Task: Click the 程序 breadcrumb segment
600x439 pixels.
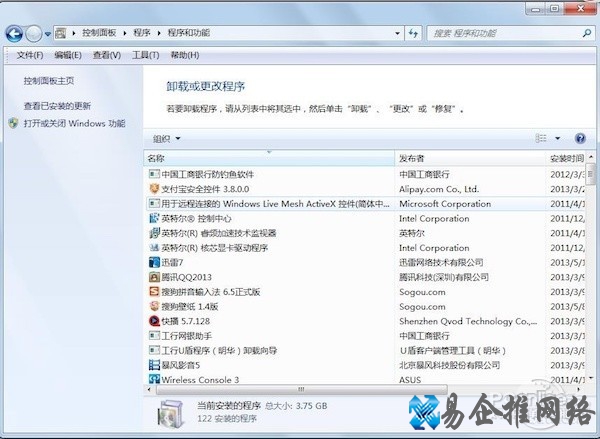Action: [142, 33]
